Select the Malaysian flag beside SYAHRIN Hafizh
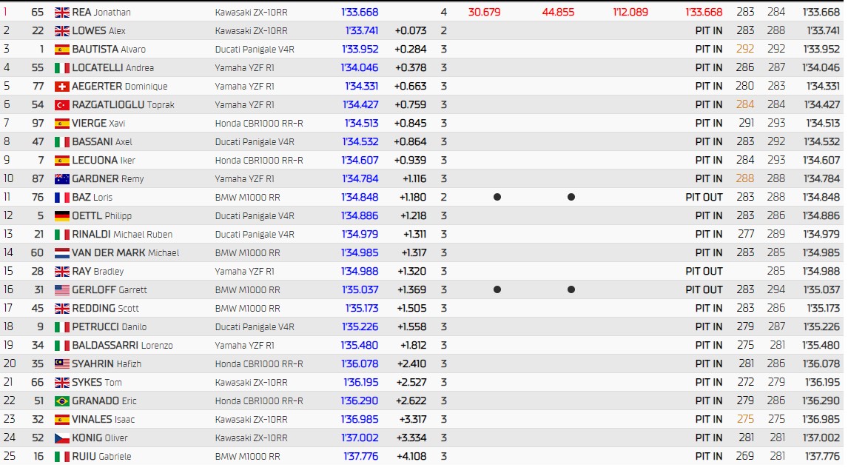The image size is (868, 476). (x=62, y=363)
